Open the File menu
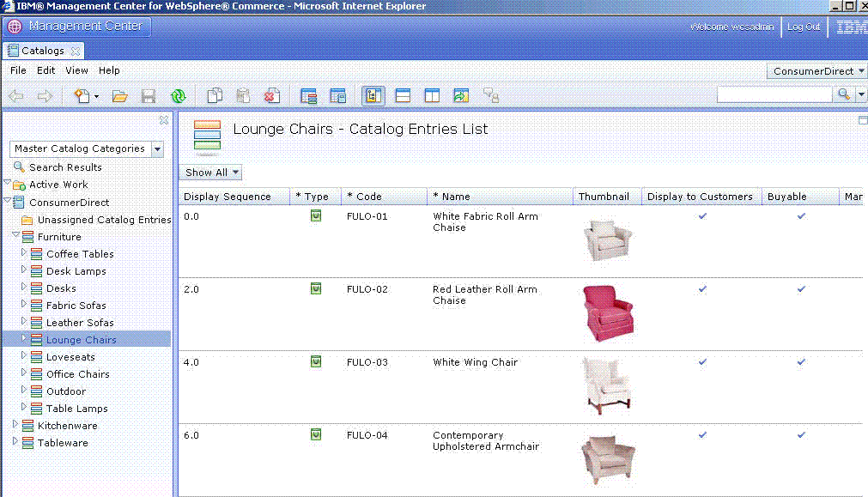 (x=18, y=70)
